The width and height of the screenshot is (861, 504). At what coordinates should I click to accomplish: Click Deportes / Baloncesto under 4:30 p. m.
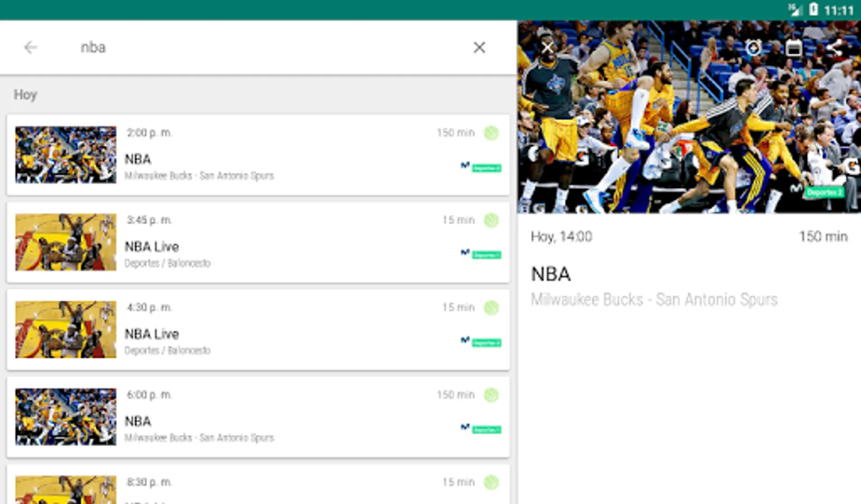coord(168,351)
